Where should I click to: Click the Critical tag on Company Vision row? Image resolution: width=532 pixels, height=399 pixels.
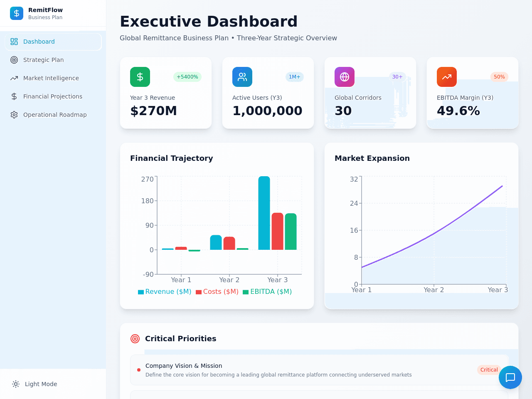coord(489,370)
